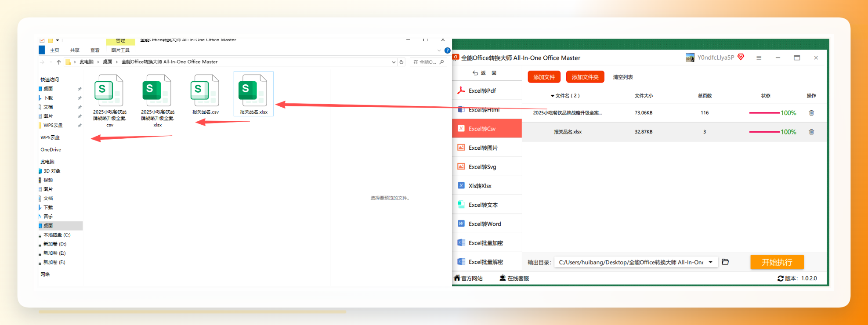This screenshot has width=868, height=325.
Task: Expand the Explorer ribbon chevron
Action: (439, 51)
